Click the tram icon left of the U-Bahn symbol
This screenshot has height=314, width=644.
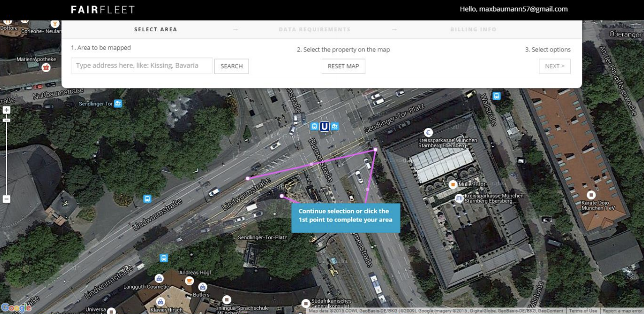click(314, 126)
